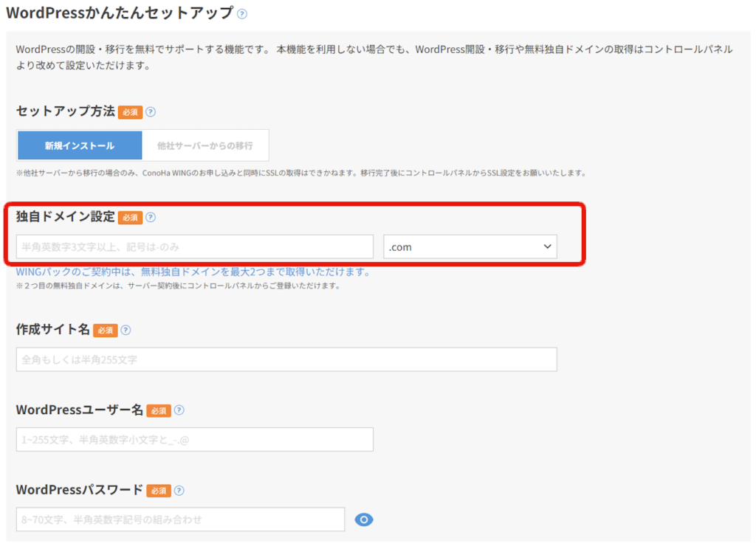Toggle password visibility with the eye icon
Screen dimensions: 756x549
[364, 520]
